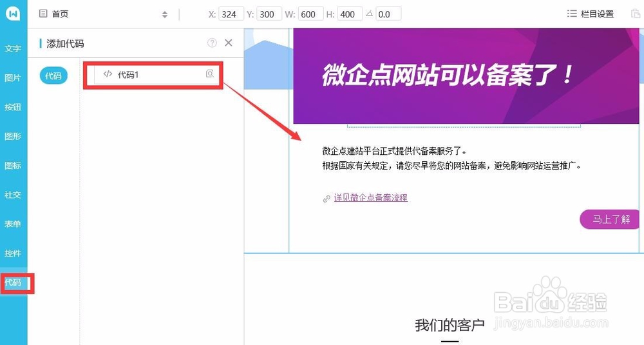Click the paste clipboard icon at top right
The height and width of the screenshot is (345, 644).
pyautogui.click(x=636, y=14)
